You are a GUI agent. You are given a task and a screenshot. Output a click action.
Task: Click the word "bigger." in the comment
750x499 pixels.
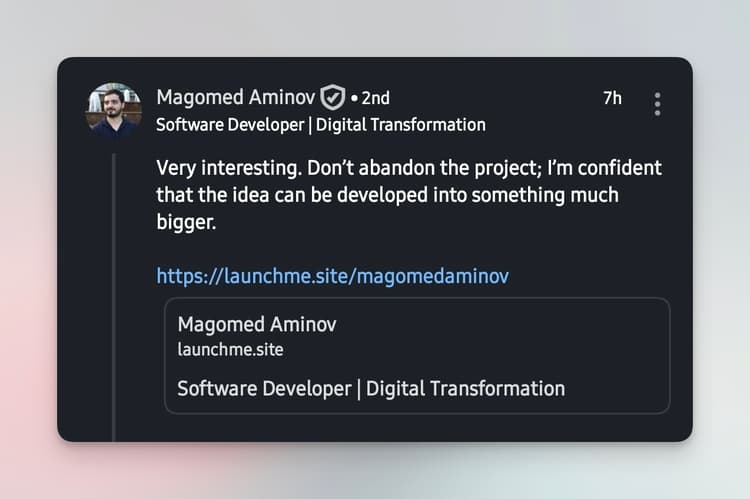pos(186,222)
